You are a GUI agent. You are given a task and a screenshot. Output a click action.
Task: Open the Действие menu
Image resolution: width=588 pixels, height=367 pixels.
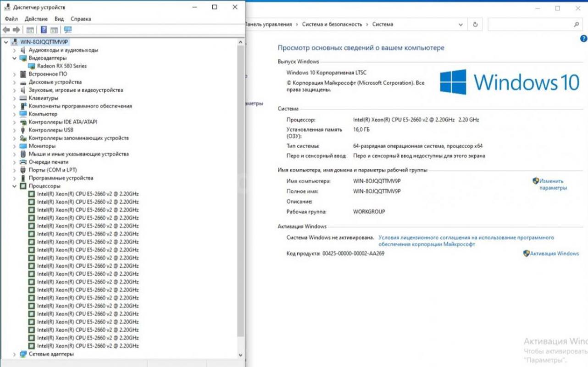(x=36, y=19)
